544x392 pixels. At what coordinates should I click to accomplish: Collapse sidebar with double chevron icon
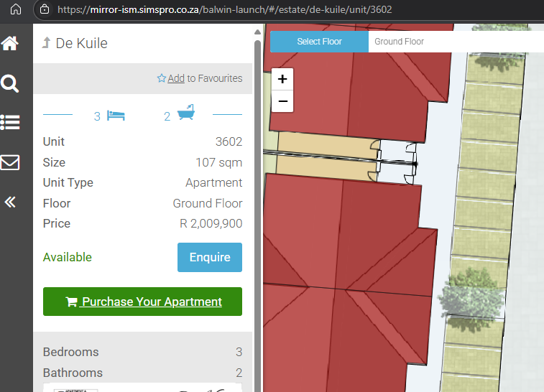tap(10, 202)
